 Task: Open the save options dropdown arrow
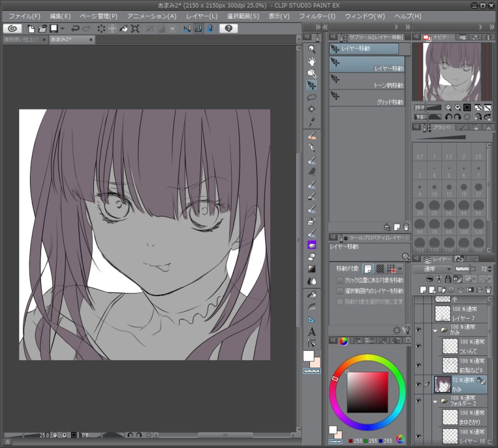(x=63, y=29)
